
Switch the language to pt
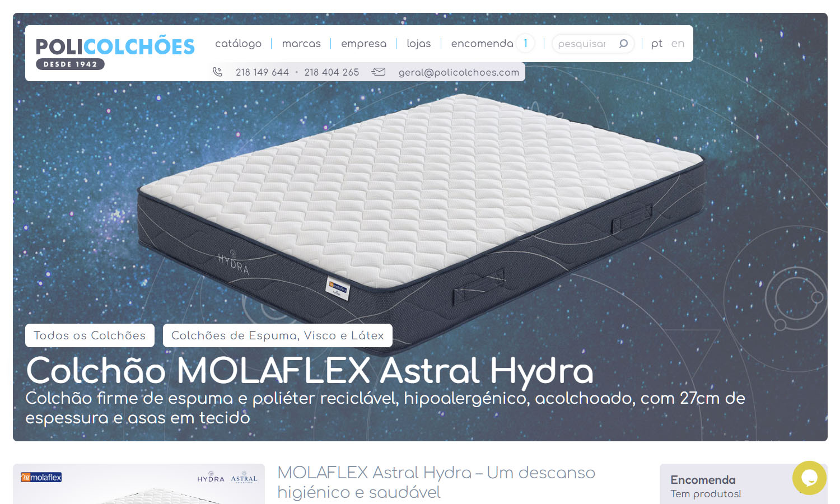coord(656,44)
